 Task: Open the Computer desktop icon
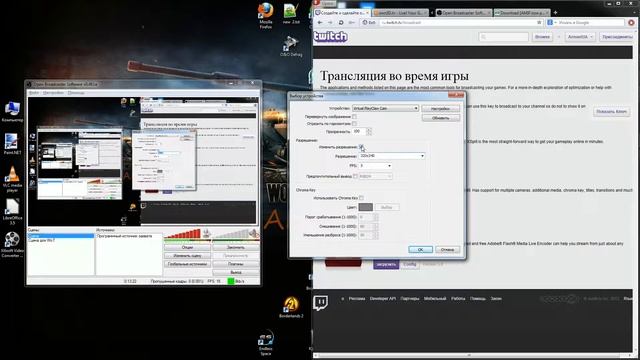[12, 112]
